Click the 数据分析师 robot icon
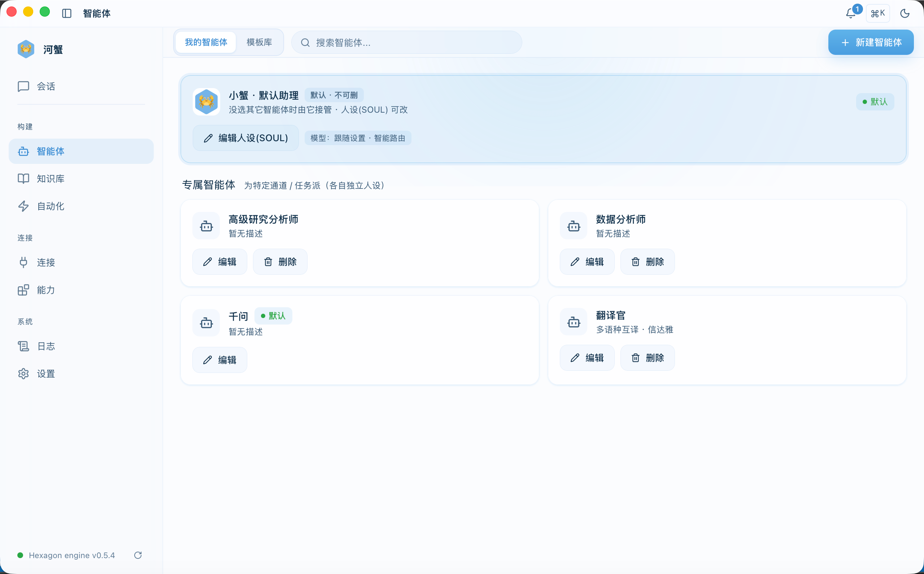This screenshot has height=574, width=924. pos(574,226)
